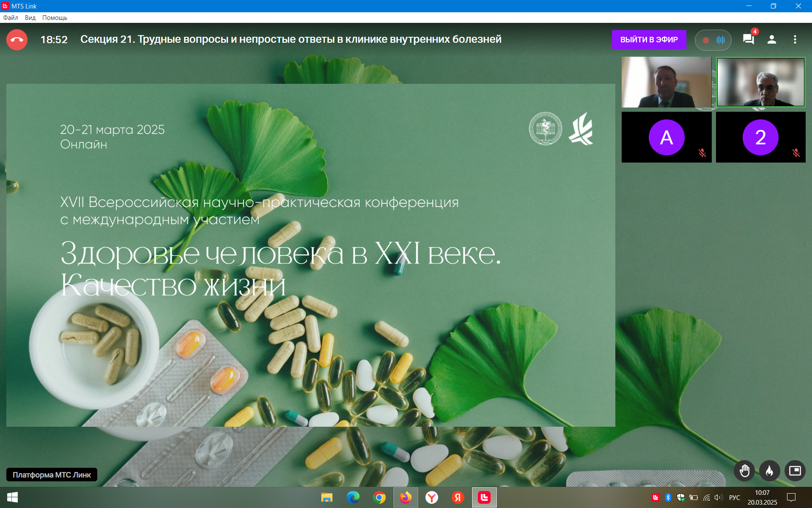Select the highlighted speaker's video thumbnail
The image size is (812, 508).
click(x=761, y=82)
